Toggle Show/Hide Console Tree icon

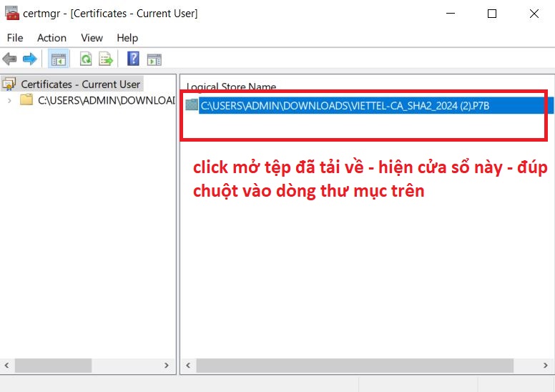(59, 59)
